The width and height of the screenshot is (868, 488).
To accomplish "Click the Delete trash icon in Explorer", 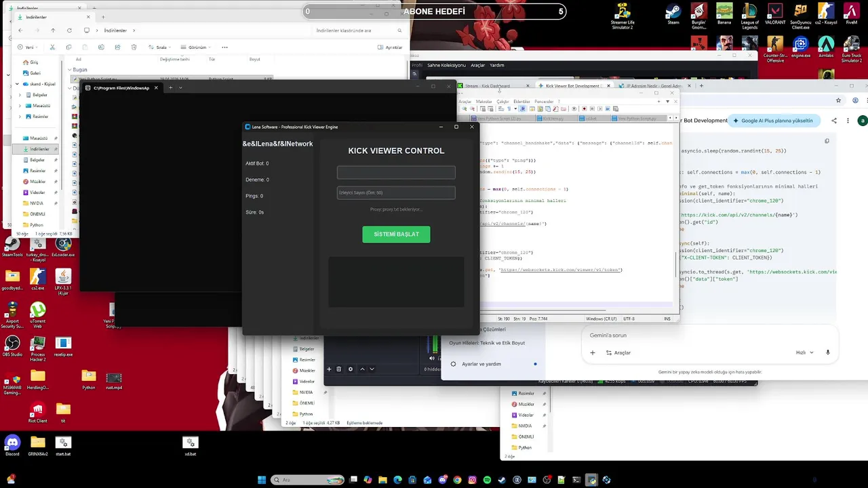I will pyautogui.click(x=134, y=47).
